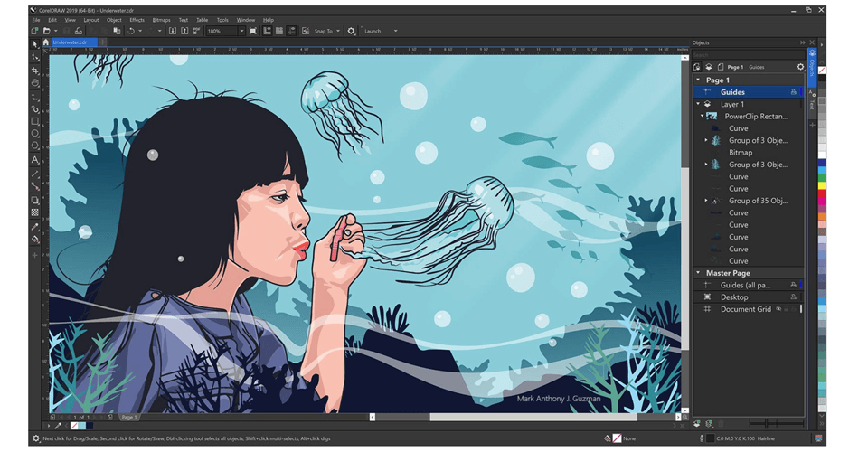Toggle visibility eye of Document Grid
Image resolution: width=868 pixels, height=452 pixels.
coord(778,309)
